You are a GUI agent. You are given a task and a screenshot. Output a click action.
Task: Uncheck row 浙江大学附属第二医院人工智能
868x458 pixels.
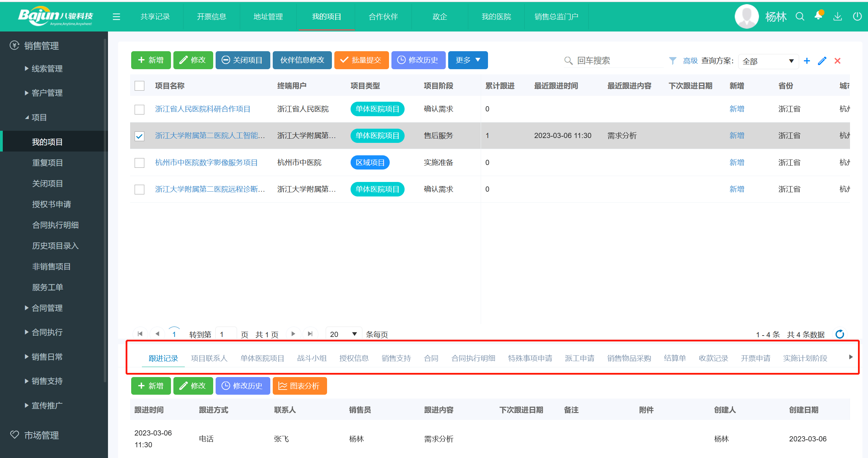point(139,136)
